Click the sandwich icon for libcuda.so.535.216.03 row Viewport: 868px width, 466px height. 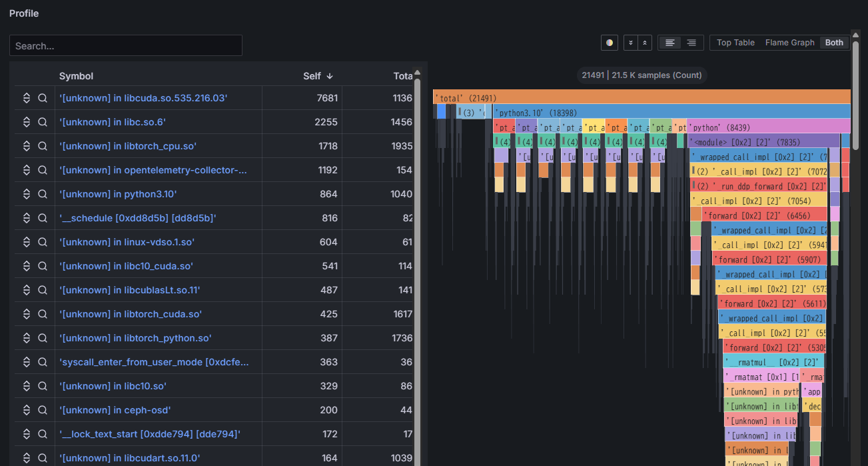[27, 98]
